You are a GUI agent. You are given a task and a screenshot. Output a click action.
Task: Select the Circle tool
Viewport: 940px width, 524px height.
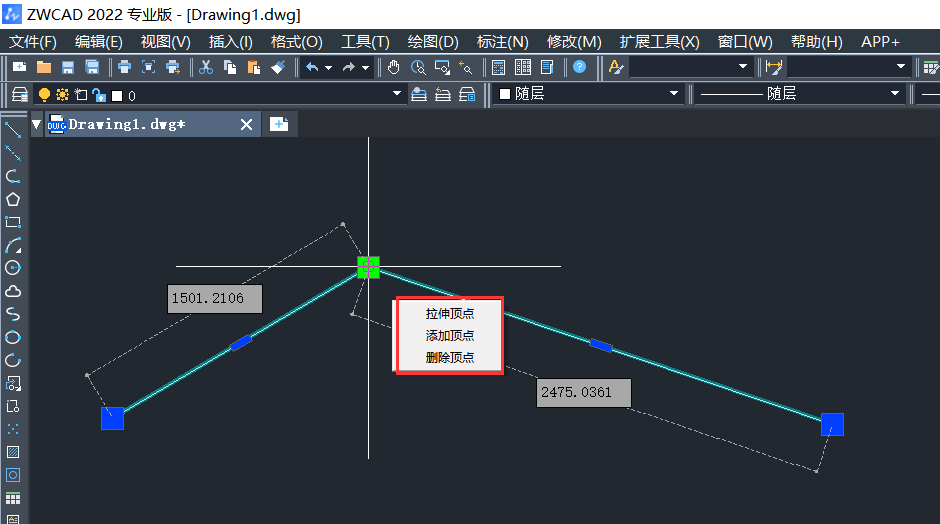point(13,268)
